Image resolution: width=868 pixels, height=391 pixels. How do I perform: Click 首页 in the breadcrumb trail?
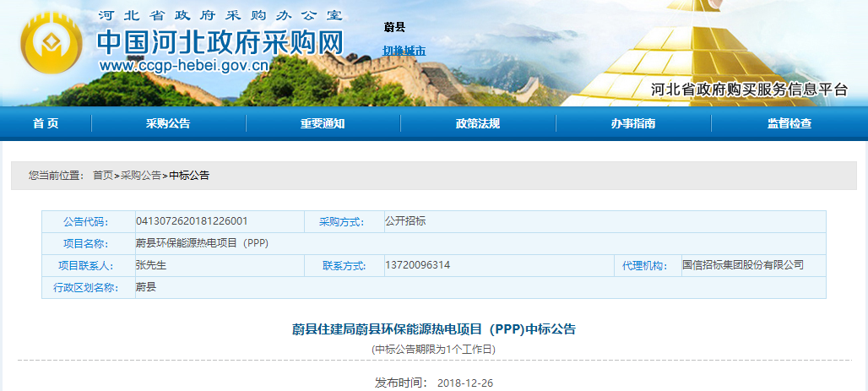click(x=102, y=176)
